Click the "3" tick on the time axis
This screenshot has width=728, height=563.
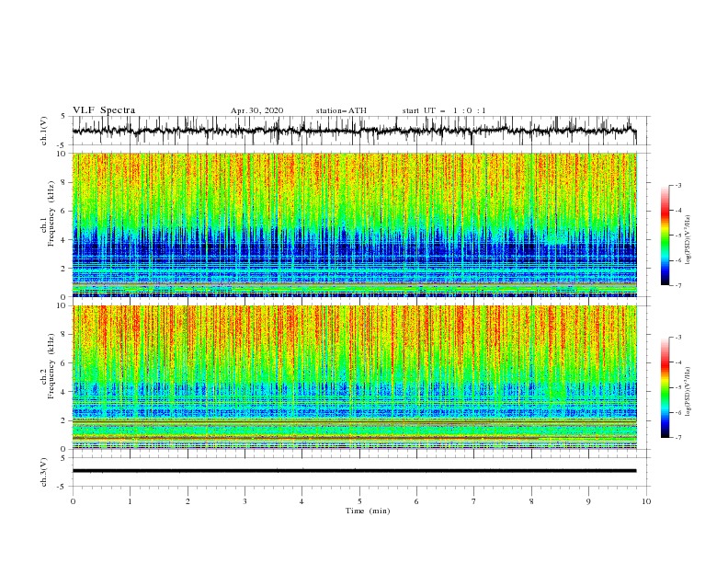(x=245, y=501)
